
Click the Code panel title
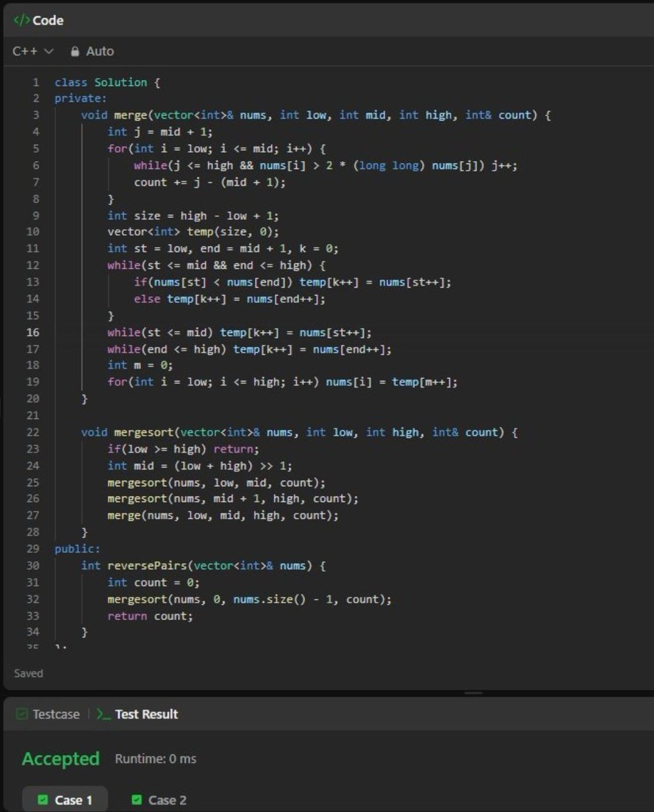[x=48, y=20]
